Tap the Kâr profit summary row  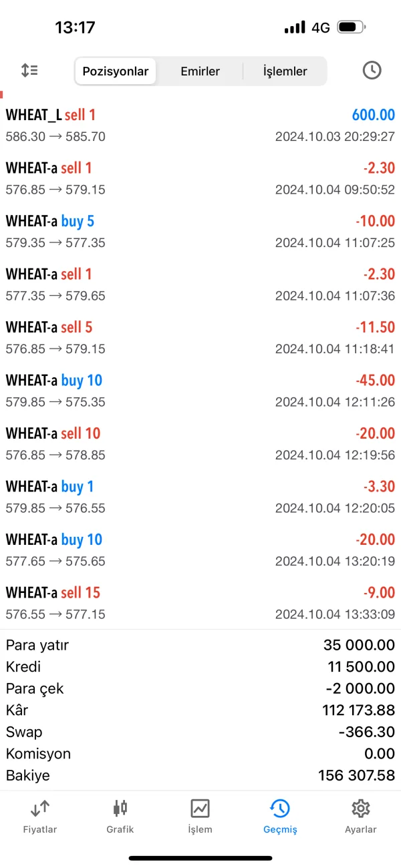pyautogui.click(x=200, y=710)
